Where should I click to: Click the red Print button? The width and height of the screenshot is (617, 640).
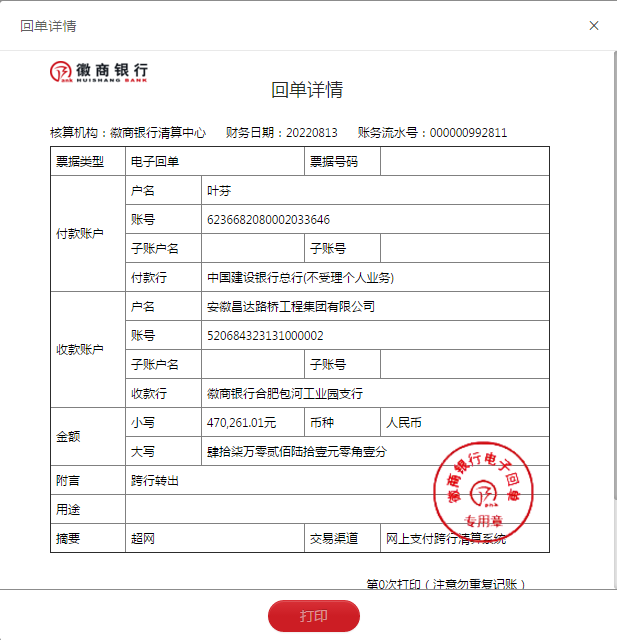pos(313,616)
